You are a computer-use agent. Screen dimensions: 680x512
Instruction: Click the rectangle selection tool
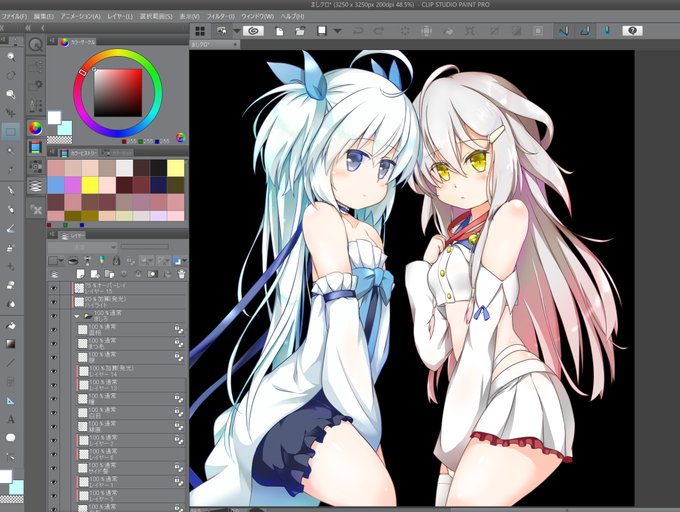coord(11,132)
